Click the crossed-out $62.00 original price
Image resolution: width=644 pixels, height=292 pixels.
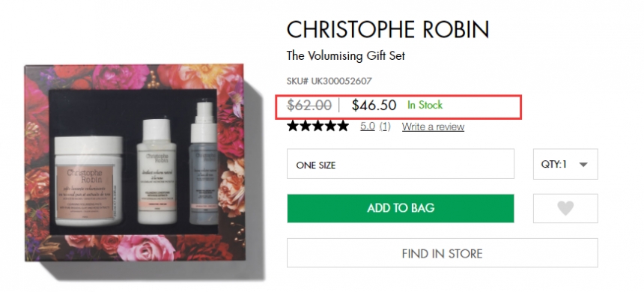click(x=309, y=106)
